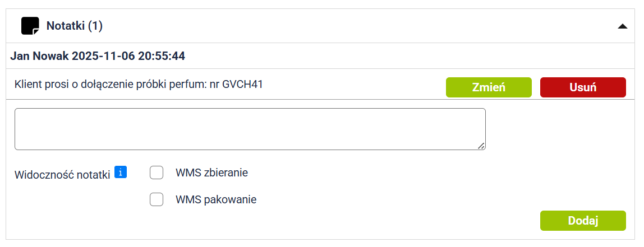
Task: Add the note using the Dodaj button
Action: 582,221
